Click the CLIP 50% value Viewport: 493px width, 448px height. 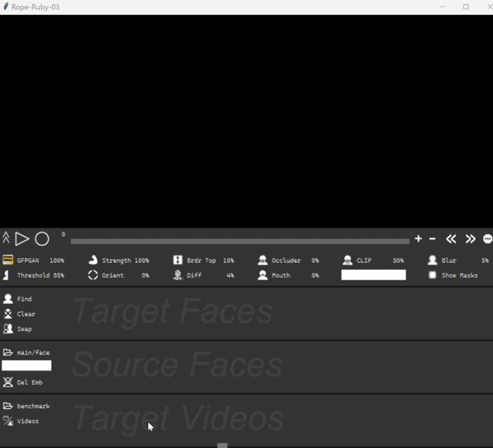[x=399, y=260]
